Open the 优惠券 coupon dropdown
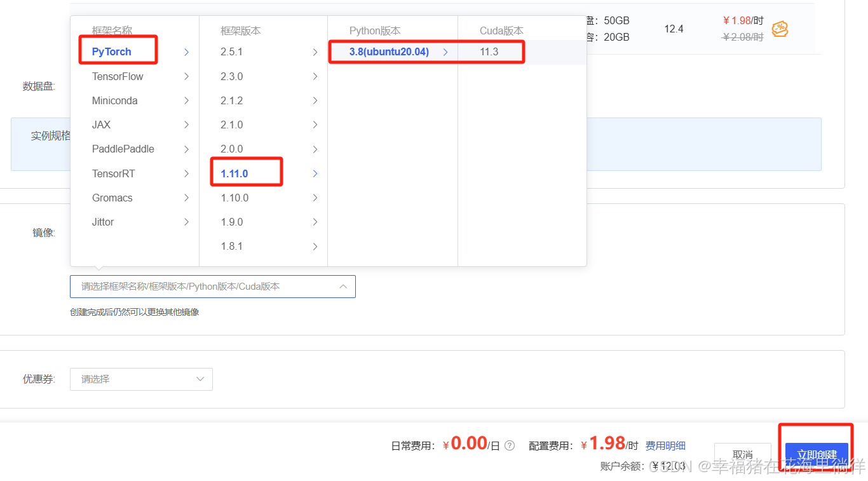This screenshot has width=868, height=481. (141, 379)
